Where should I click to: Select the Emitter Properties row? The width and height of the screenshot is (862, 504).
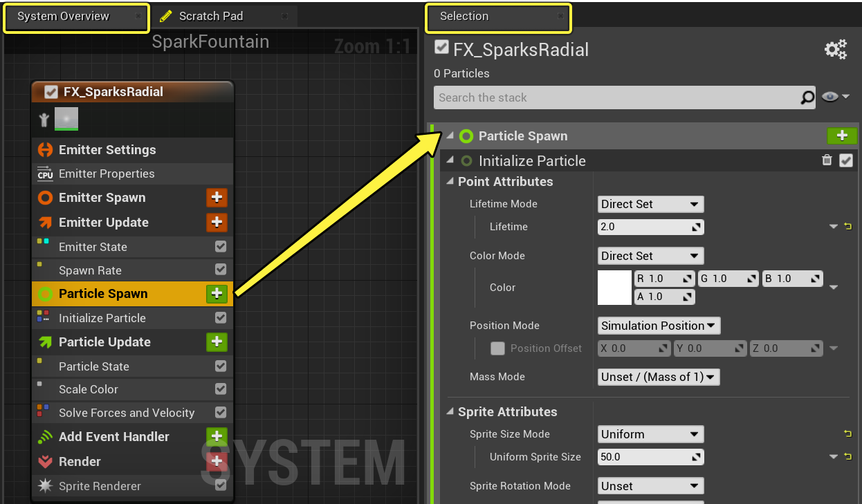133,174
